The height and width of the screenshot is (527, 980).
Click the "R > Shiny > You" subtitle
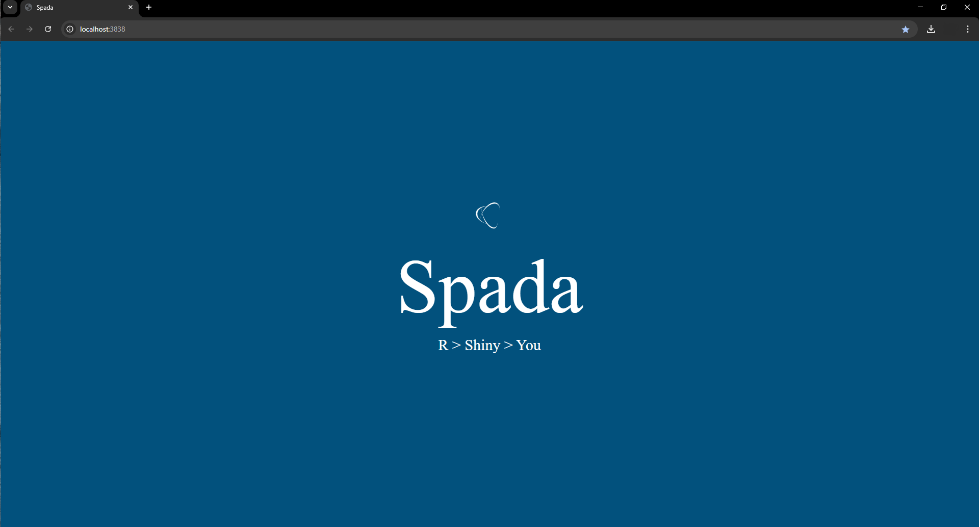[x=489, y=346]
